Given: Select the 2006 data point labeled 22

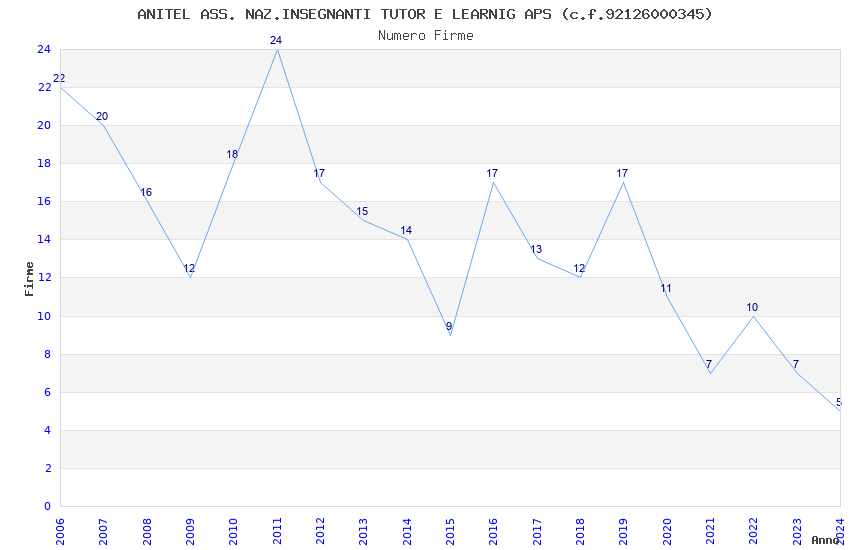Looking at the screenshot, I should click(59, 78).
